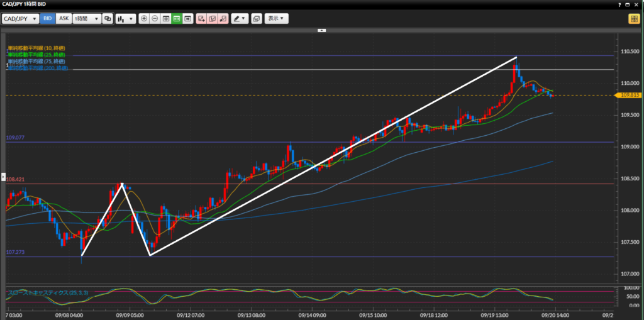
Task: Click the yellow crosshair icon at top right
Action: (x=633, y=19)
